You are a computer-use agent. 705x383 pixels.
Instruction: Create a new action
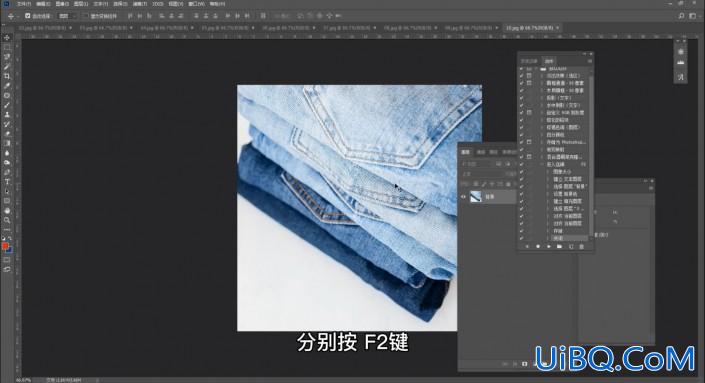571,246
